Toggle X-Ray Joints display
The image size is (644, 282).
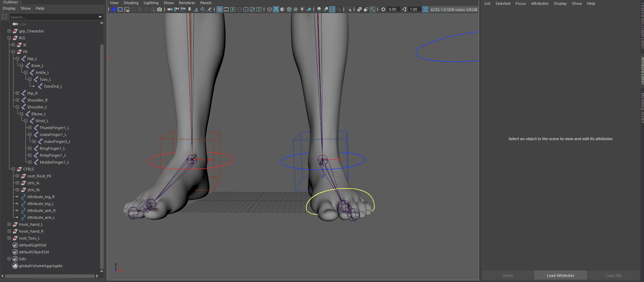point(372,9)
